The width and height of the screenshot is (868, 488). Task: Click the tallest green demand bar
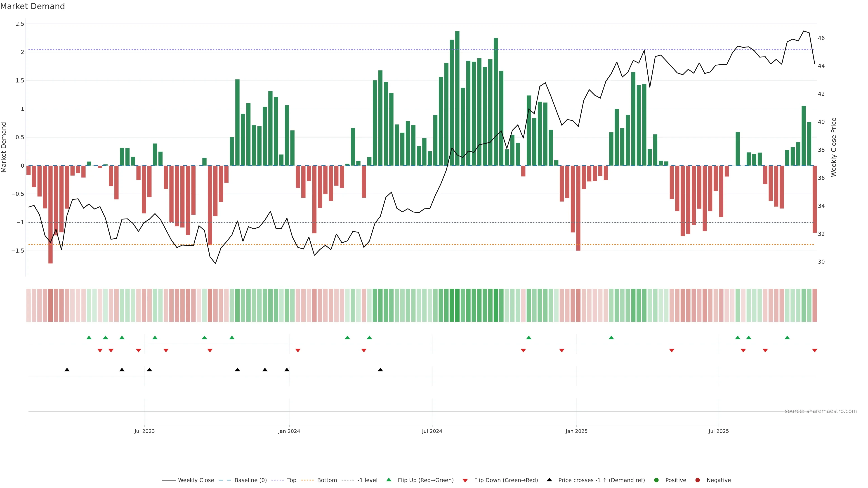pos(457,98)
